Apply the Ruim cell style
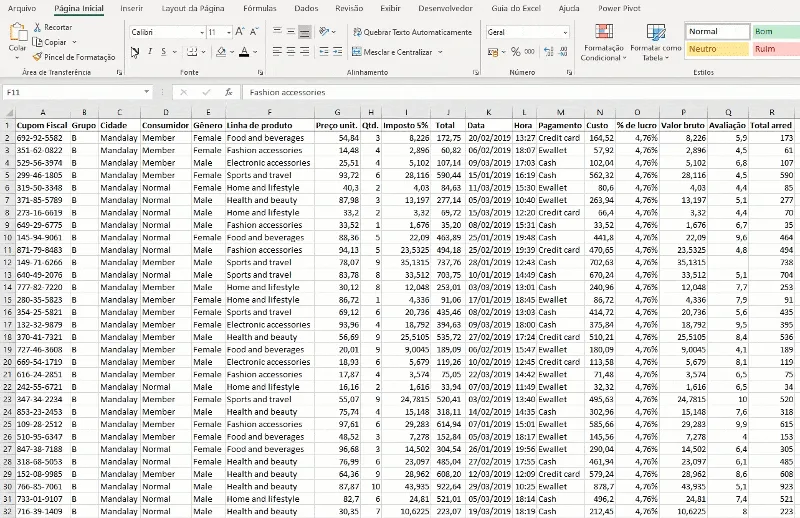Image resolution: width=800 pixels, height=518 pixels. (x=776, y=49)
